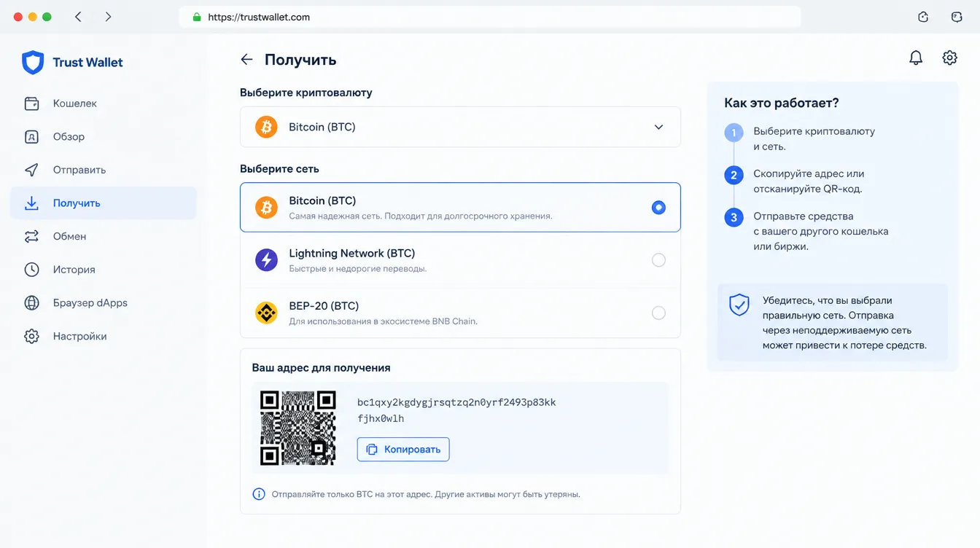Image resolution: width=980 pixels, height=548 pixels.
Task: Click the Копировать button
Action: tap(403, 450)
